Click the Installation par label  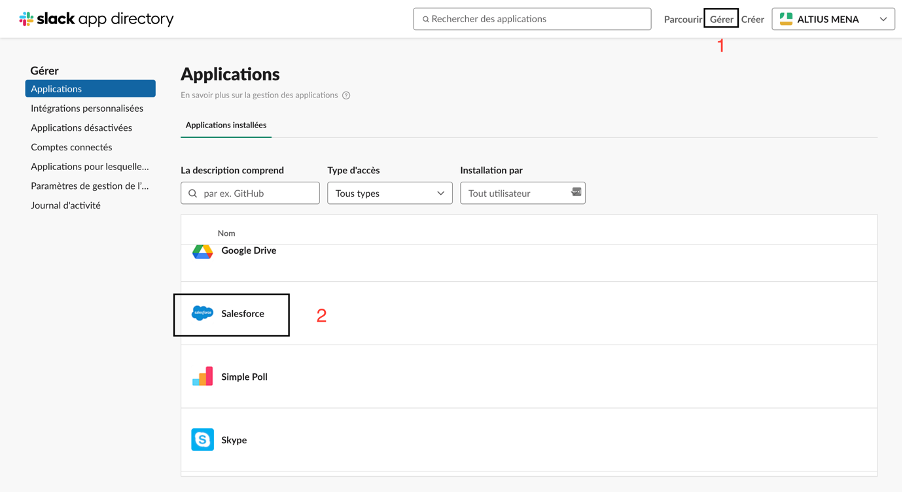pos(491,170)
